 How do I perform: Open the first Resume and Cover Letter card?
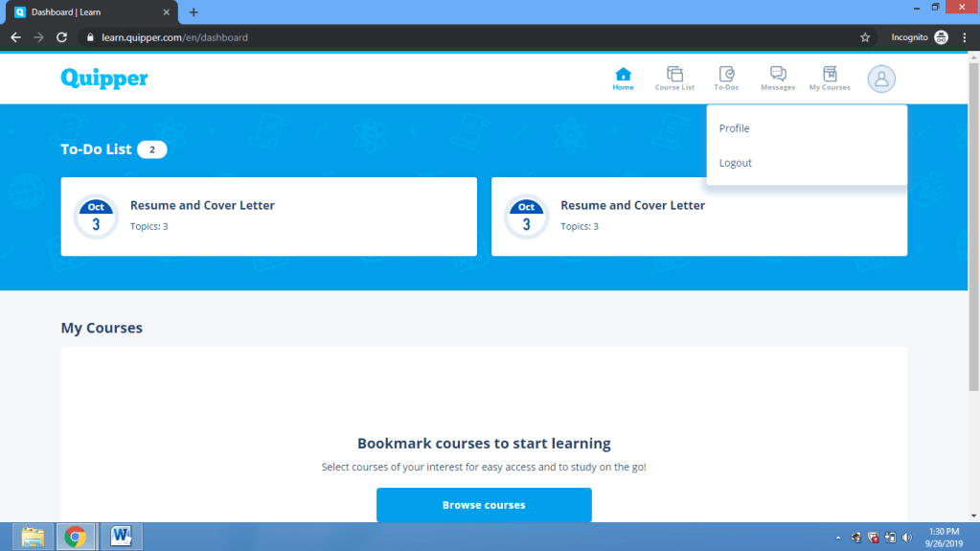tap(268, 217)
